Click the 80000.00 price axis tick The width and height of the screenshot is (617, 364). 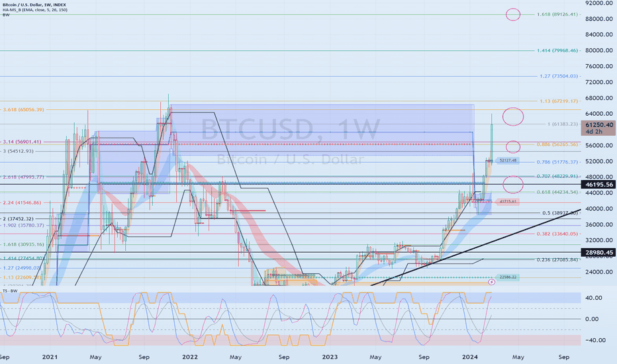599,50
